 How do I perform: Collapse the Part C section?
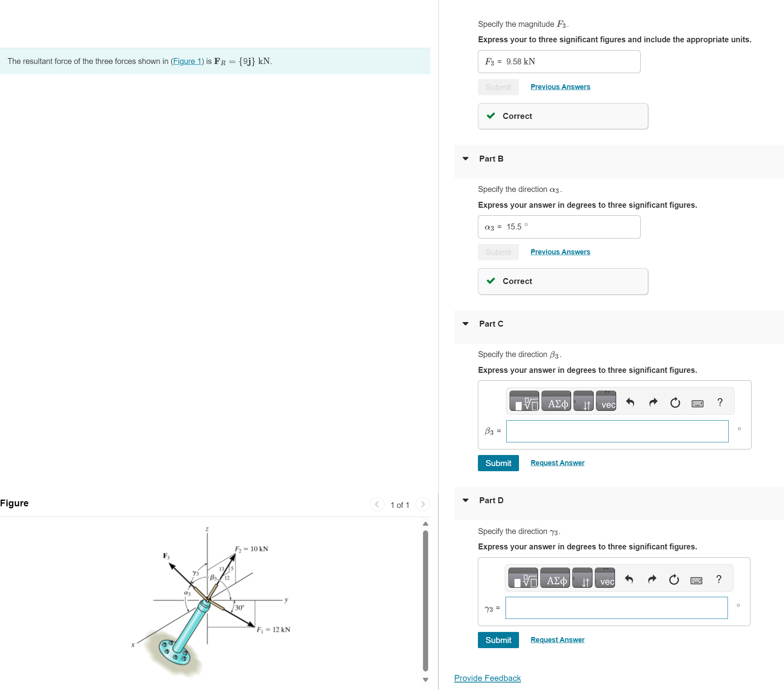(x=465, y=324)
